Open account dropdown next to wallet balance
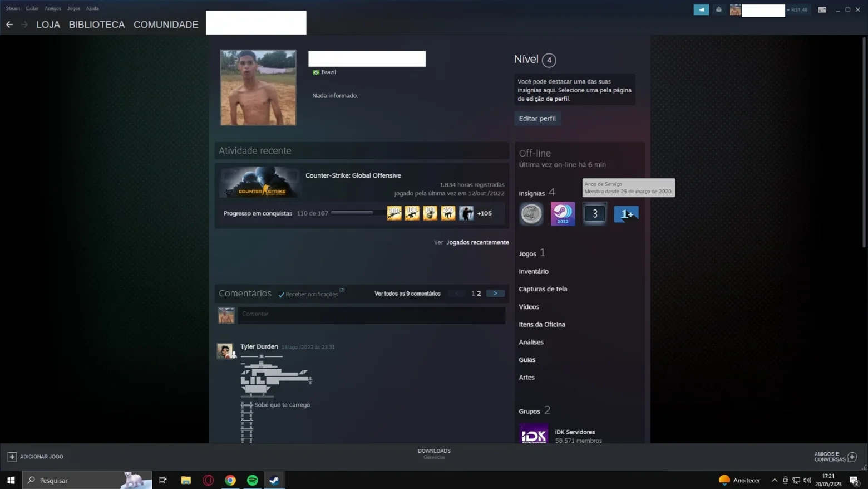 [788, 10]
